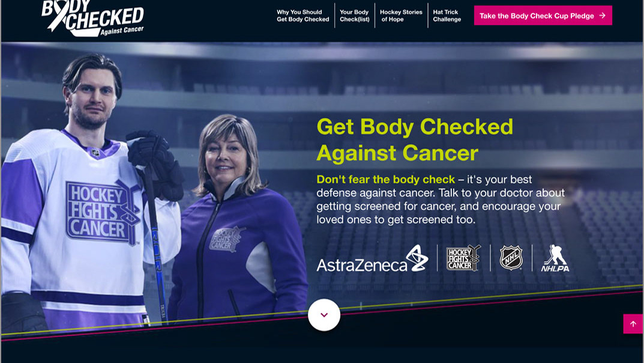Click the hockey stick in the photo
This screenshot has width=644, height=363.
pyautogui.click(x=154, y=243)
